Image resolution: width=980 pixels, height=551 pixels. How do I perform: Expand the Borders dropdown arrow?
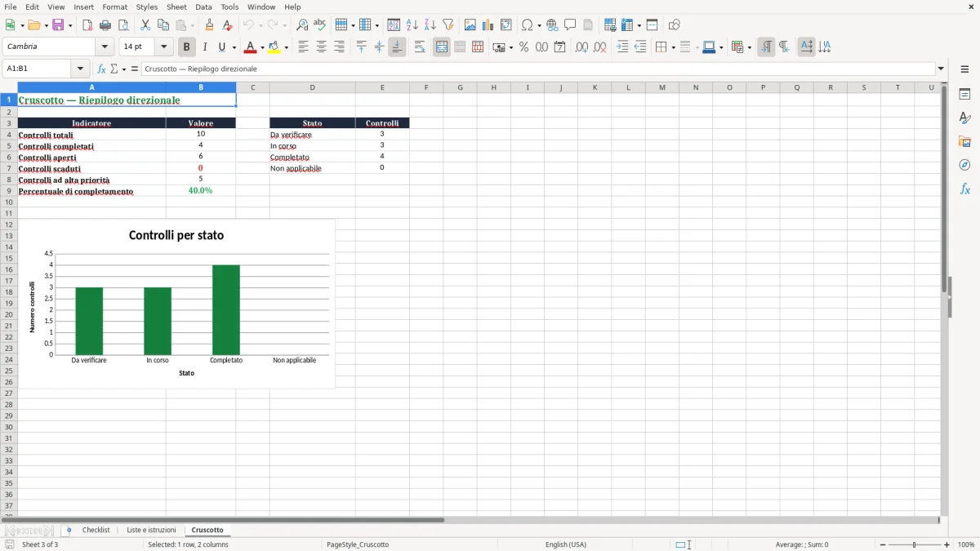(x=672, y=47)
